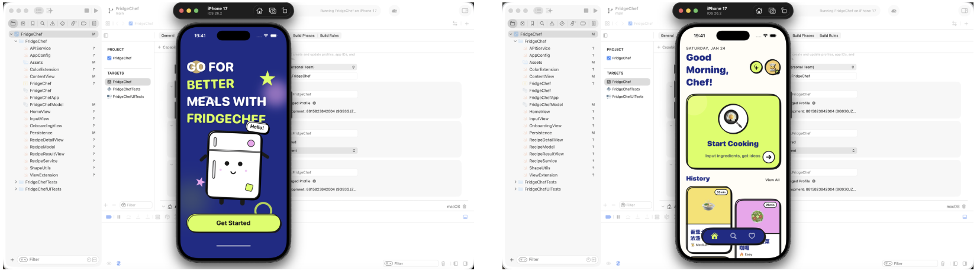Image resolution: width=980 pixels, height=277 pixels.
Task: Expand FridgeChefUITests folder in left window navigator
Action: click(x=16, y=189)
